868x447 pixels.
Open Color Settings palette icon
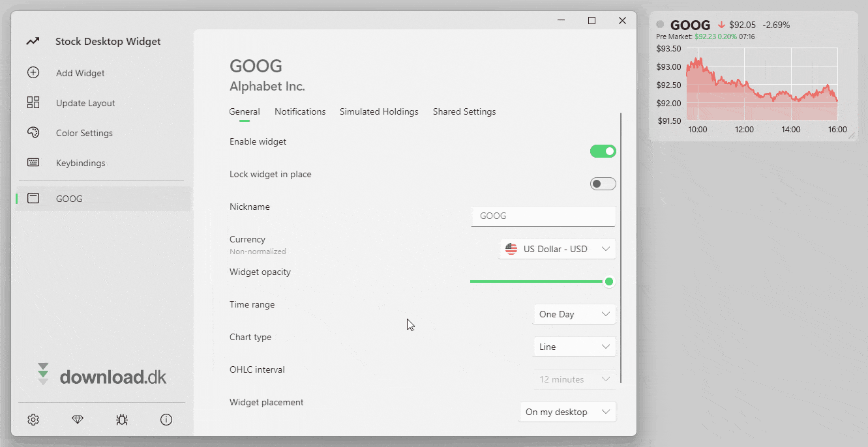click(33, 133)
